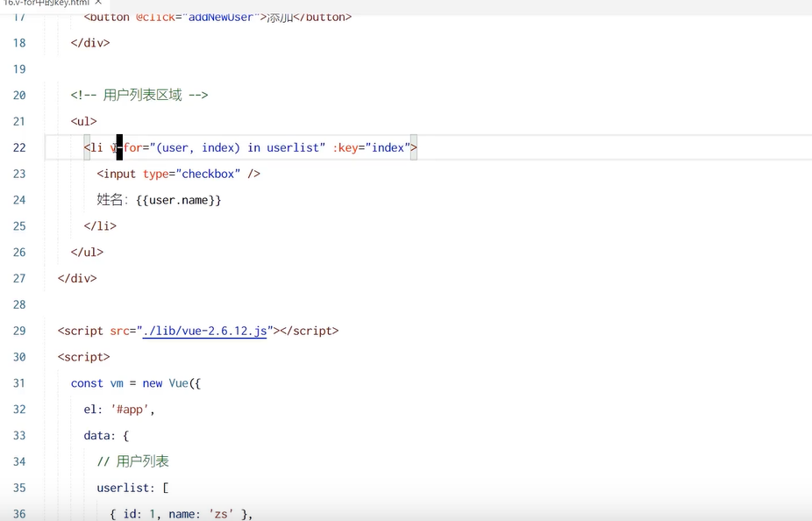
Task: Close the 16.v-for中的key.html tab
Action: [x=98, y=3]
